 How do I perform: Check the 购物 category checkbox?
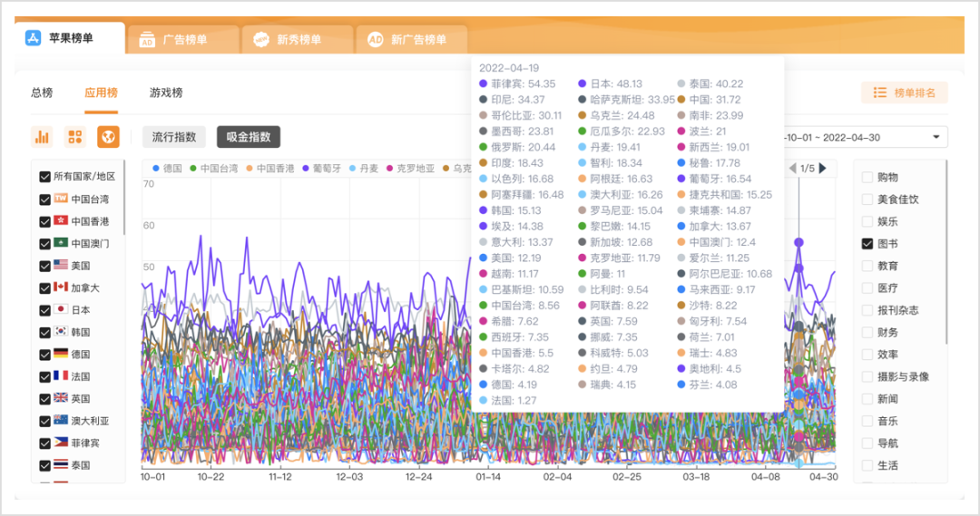867,178
